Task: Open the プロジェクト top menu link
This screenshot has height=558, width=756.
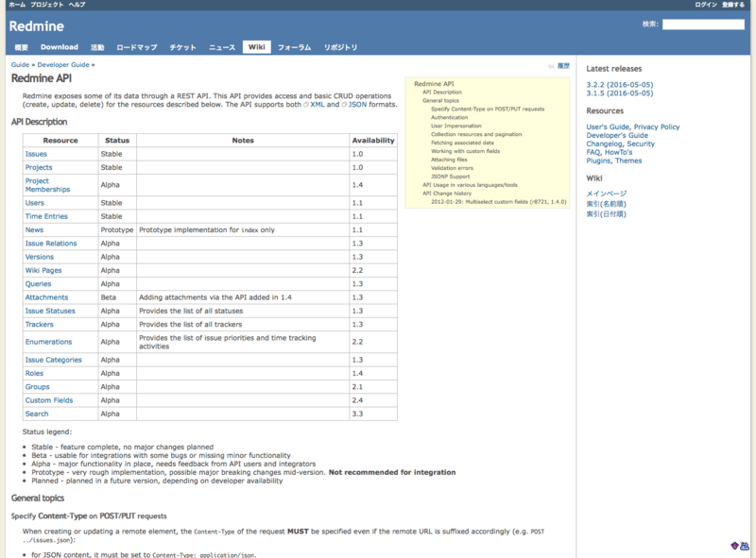Action: click(46, 5)
